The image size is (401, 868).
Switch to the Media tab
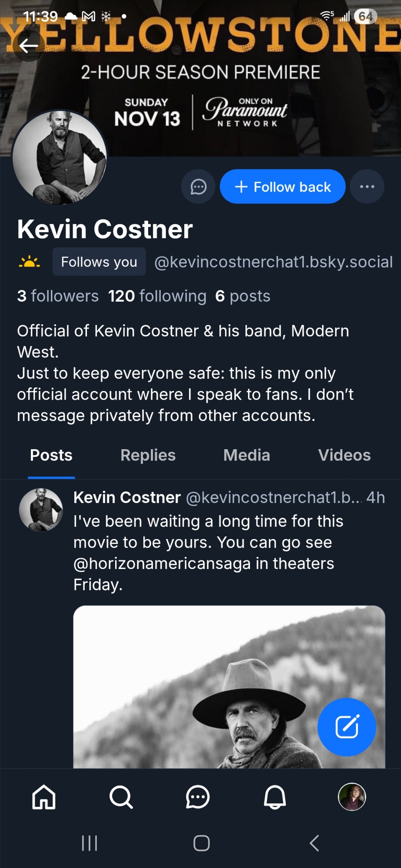(247, 455)
